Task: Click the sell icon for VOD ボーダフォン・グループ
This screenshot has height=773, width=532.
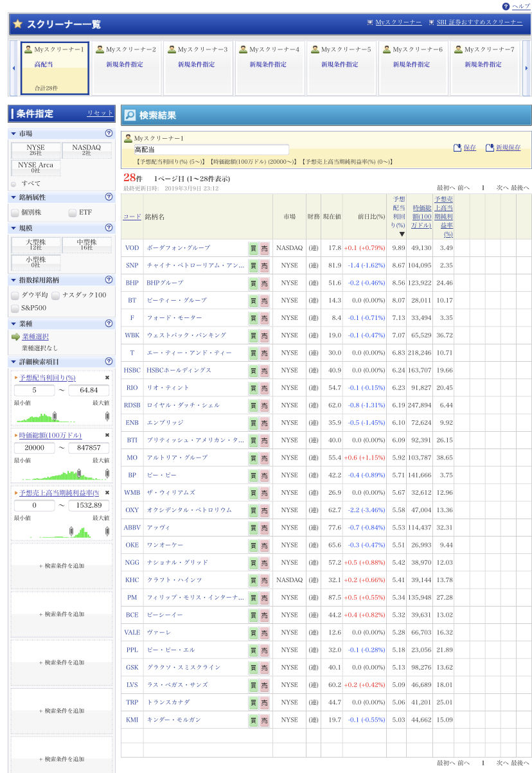Action: (x=264, y=248)
